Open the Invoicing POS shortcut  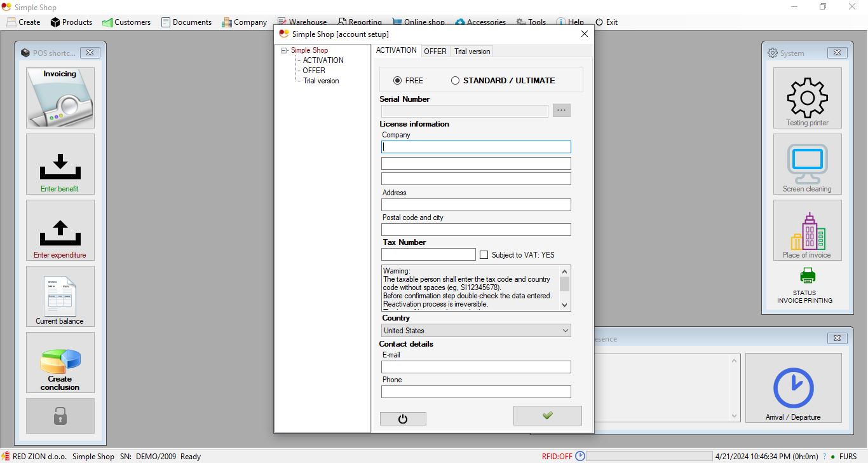[60, 98]
